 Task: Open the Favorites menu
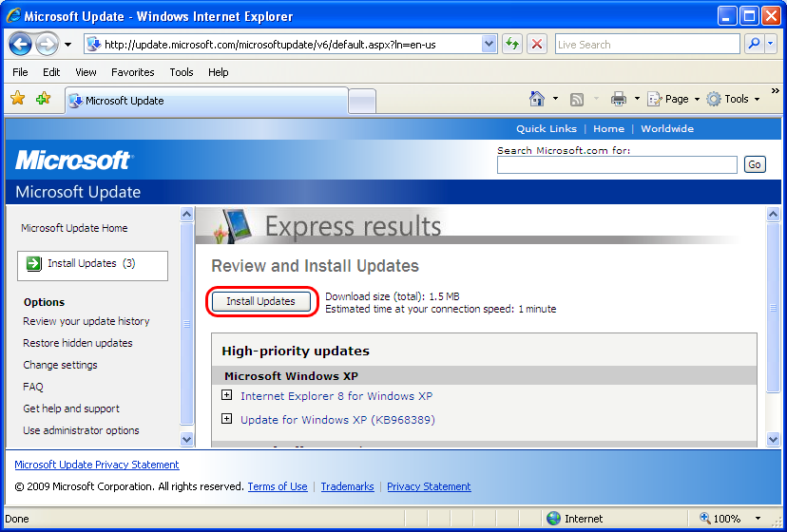(x=133, y=72)
